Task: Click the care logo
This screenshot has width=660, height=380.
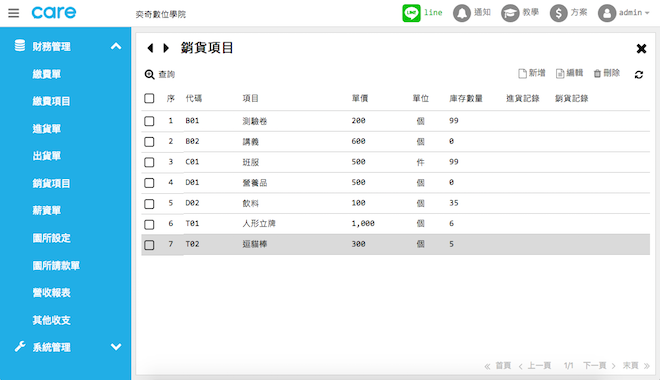Action: pos(54,13)
